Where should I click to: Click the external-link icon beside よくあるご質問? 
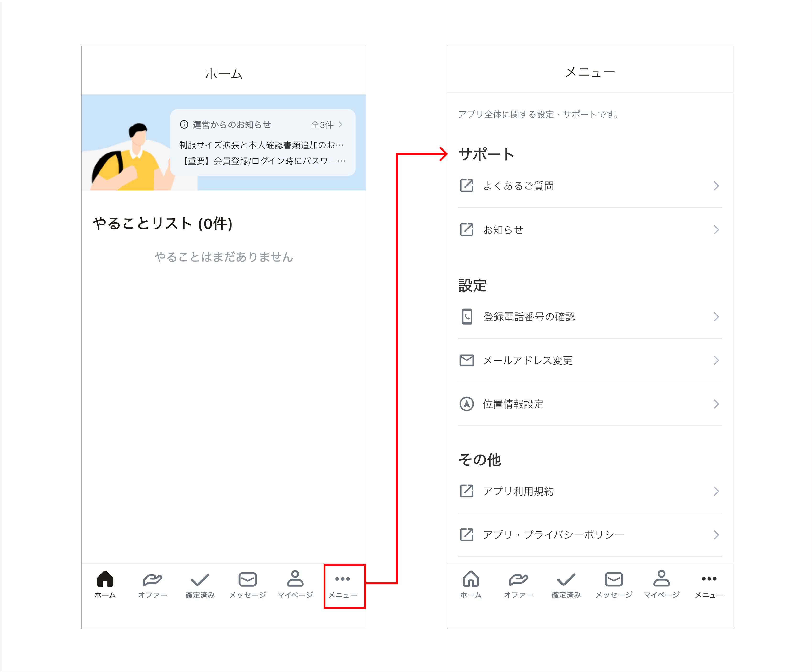tap(467, 186)
